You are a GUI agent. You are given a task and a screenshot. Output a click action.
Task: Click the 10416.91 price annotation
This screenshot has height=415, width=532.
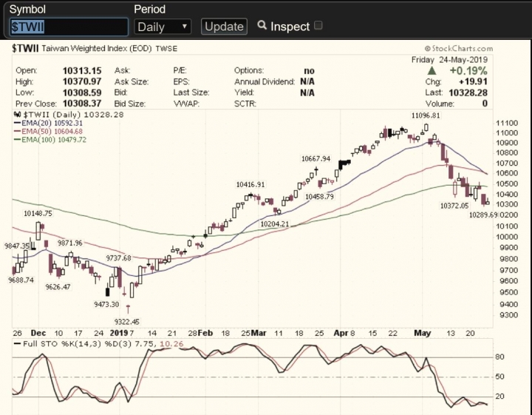coord(250,184)
